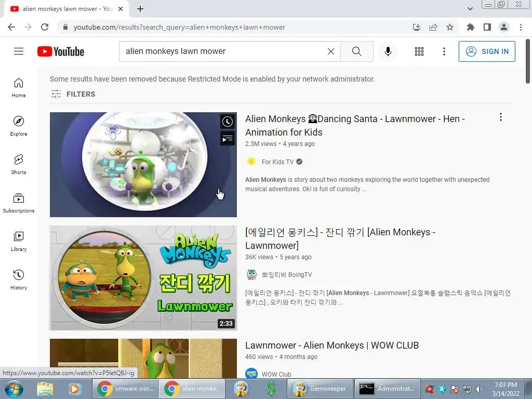The height and width of the screenshot is (399, 532).
Task: Reload the page with refresh icon
Action: (x=45, y=27)
